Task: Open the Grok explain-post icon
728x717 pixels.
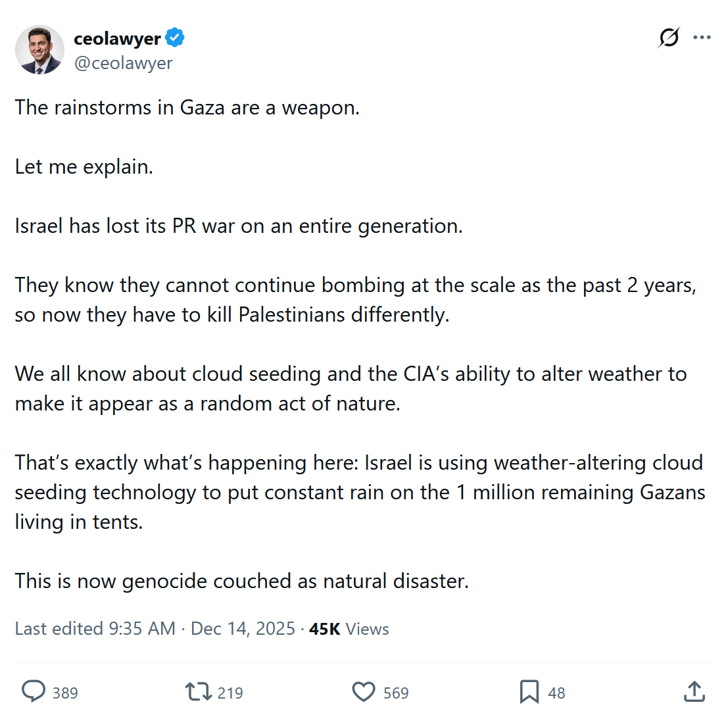Action: coord(669,39)
